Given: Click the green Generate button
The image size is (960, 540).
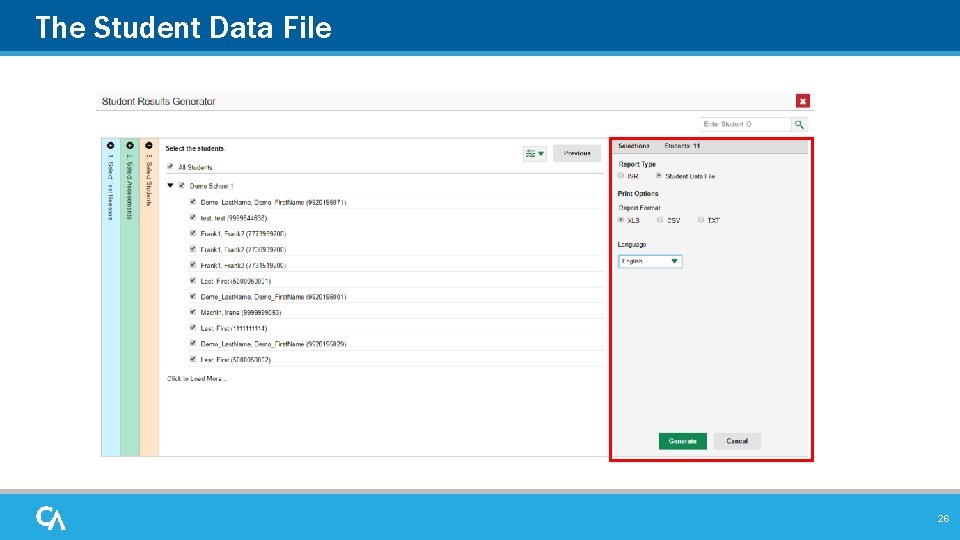Looking at the screenshot, I should click(x=683, y=441).
